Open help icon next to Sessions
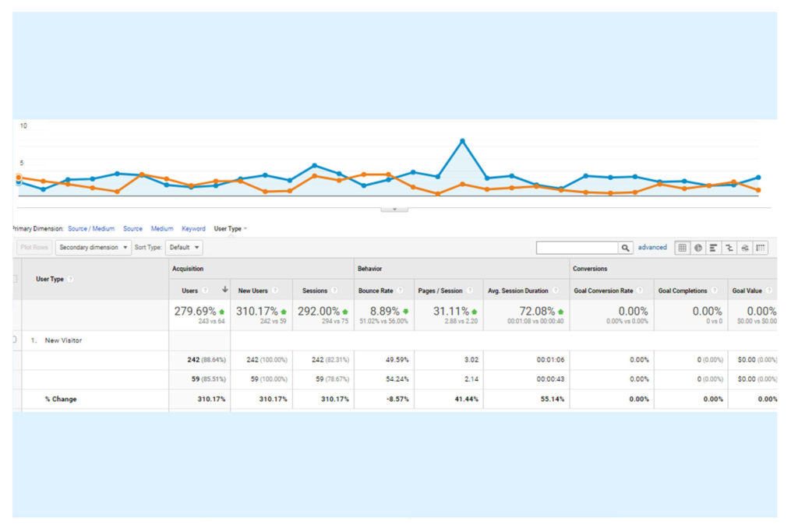The image size is (798, 532). 335,291
